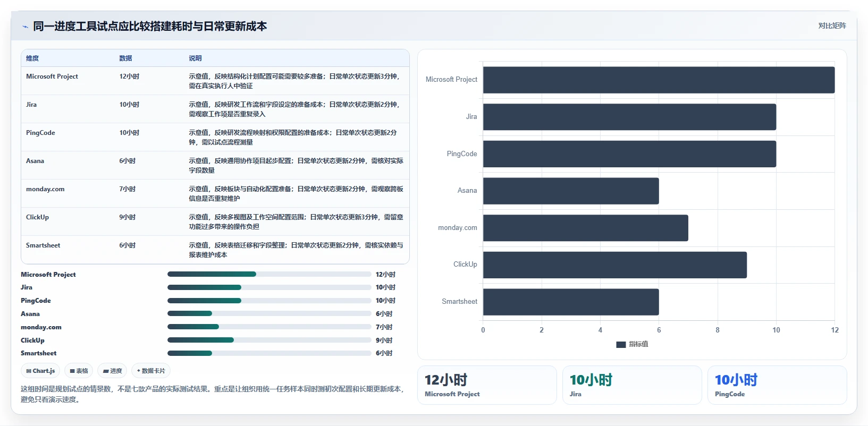868x426 pixels.
Task: Click the footnote paragraph starting 这组时间
Action: pyautogui.click(x=213, y=394)
